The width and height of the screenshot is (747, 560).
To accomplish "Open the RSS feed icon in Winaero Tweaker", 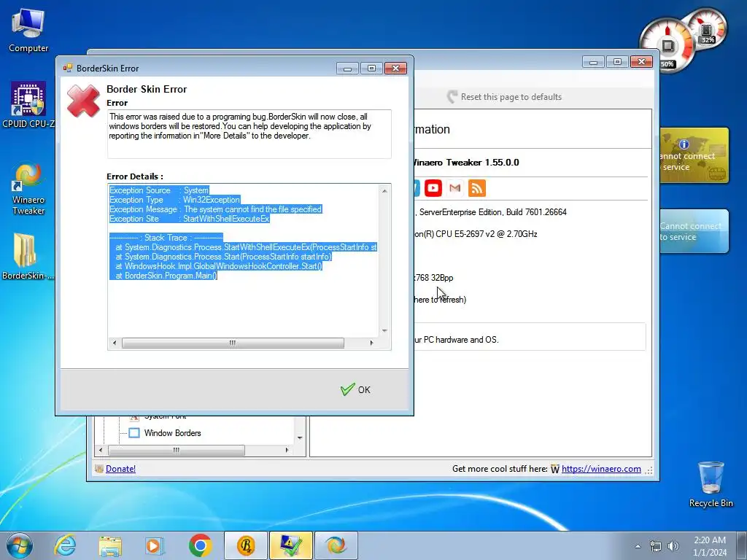I will coord(477,188).
